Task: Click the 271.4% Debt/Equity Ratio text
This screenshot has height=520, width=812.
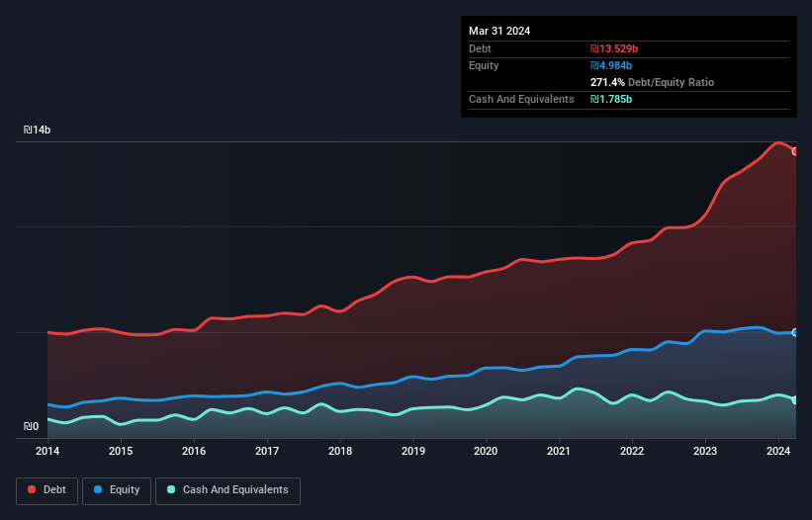Action: tap(652, 82)
